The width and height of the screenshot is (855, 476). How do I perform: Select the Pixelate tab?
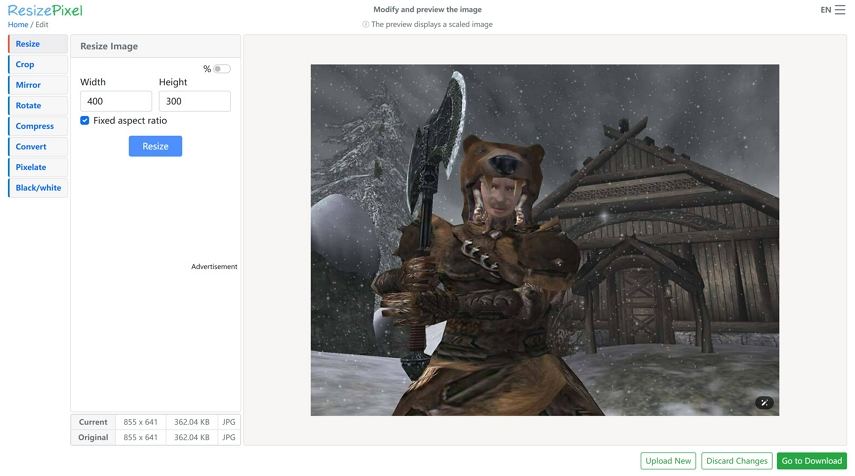click(38, 167)
